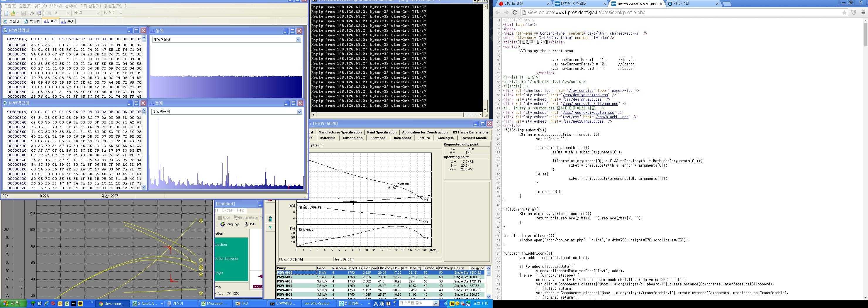Screen dimensions: 868x308
Task: Open the 16 진수 offset base dropdown
Action: [121, 13]
